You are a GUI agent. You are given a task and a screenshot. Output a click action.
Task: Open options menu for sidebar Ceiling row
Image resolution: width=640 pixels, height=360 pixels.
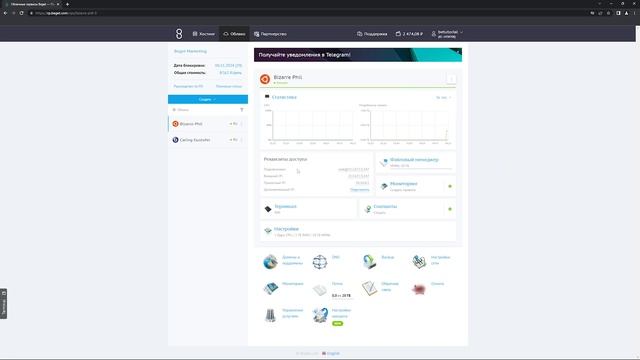click(242, 140)
